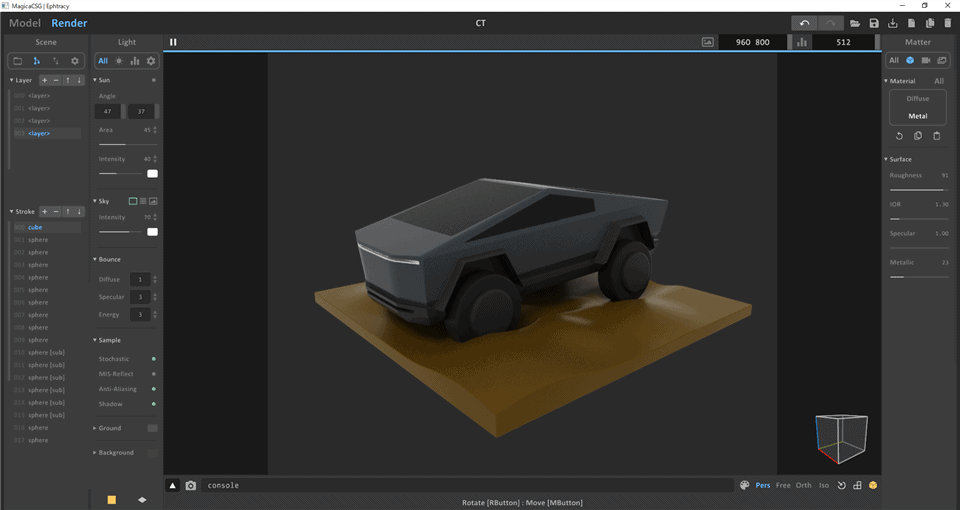This screenshot has height=510, width=960.
Task: Select Iso camera mode
Action: (824, 485)
